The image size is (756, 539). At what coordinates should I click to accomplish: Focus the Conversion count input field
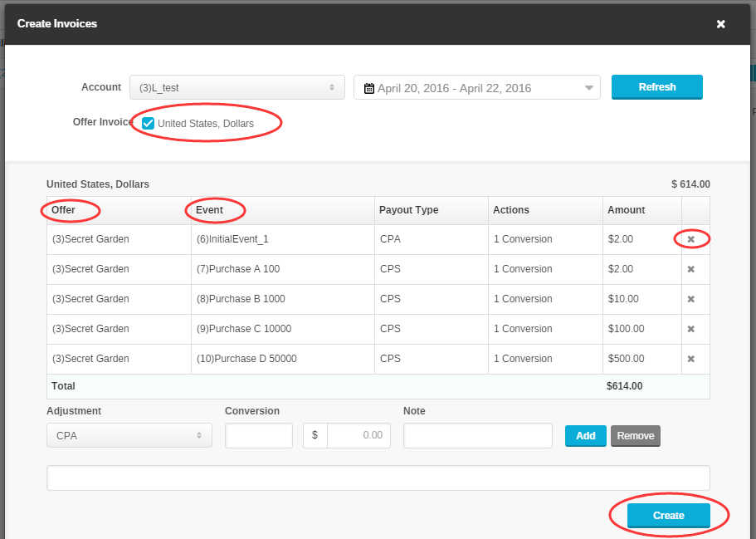coord(259,435)
